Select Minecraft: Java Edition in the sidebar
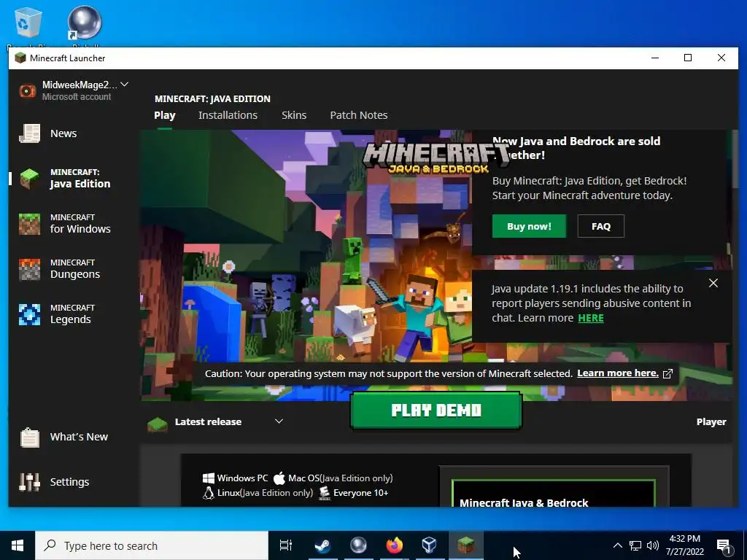Viewport: 747px width, 560px height. pyautogui.click(x=65, y=179)
